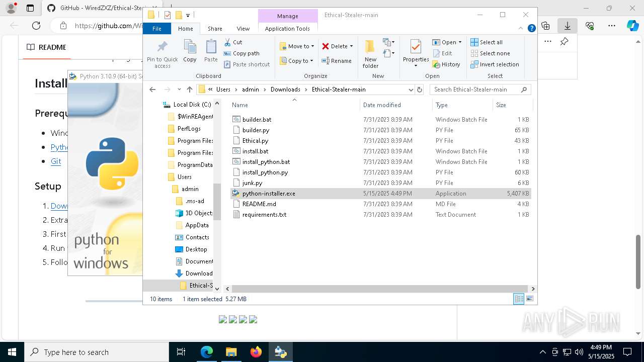The width and height of the screenshot is (644, 362).
Task: Click the Edge Copilot icon
Action: tap(632, 26)
